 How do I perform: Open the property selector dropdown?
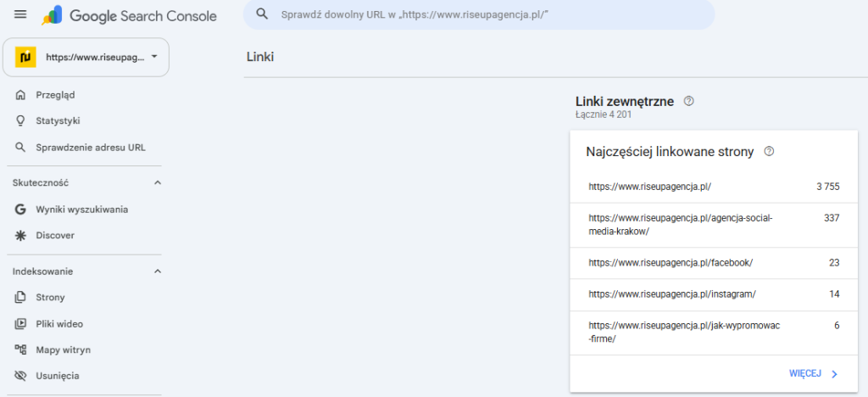[x=86, y=57]
